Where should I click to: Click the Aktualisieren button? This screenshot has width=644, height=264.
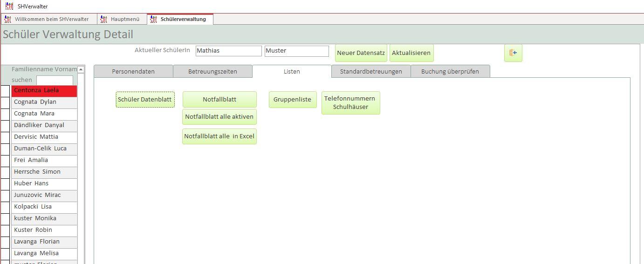tap(411, 53)
